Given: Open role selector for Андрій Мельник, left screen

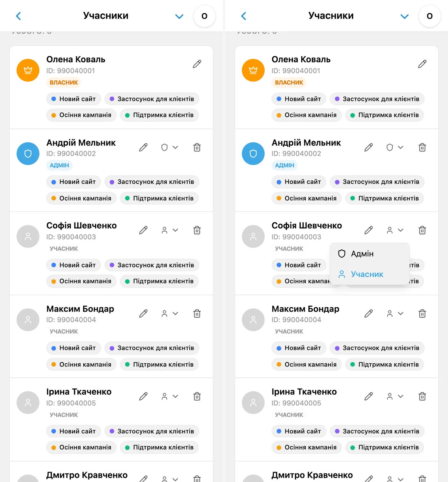Looking at the screenshot, I should [170, 147].
